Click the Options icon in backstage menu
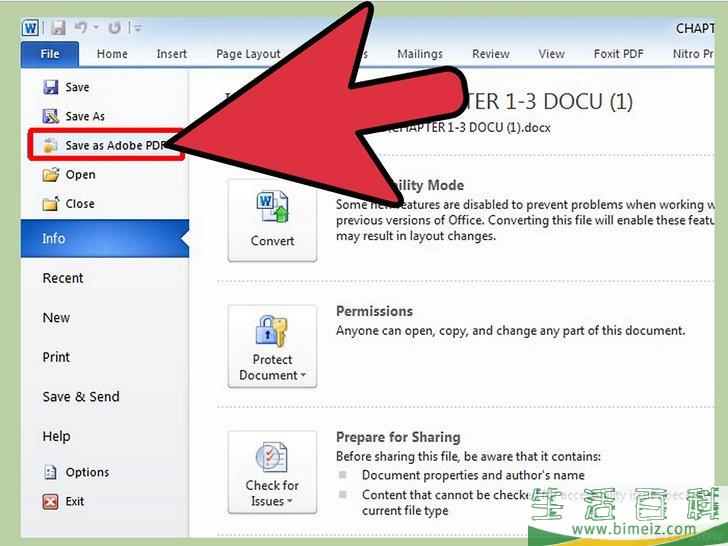 (x=50, y=472)
